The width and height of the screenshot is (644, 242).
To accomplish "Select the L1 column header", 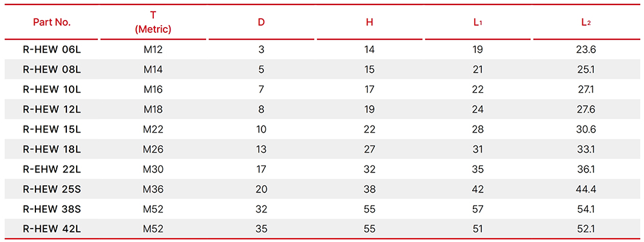I will point(478,23).
